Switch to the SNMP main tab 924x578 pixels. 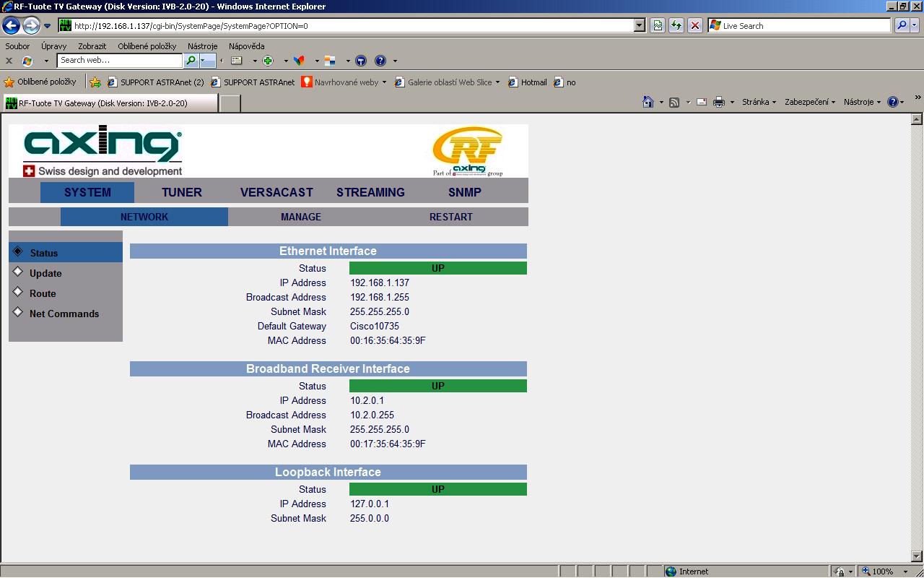pyautogui.click(x=464, y=192)
